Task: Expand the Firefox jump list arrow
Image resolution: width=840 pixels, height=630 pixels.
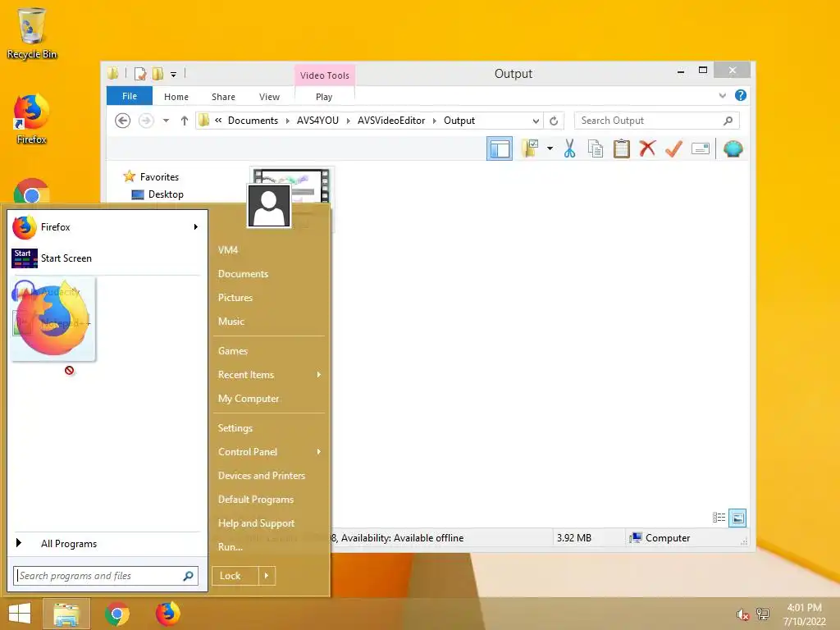Action: 195,227
